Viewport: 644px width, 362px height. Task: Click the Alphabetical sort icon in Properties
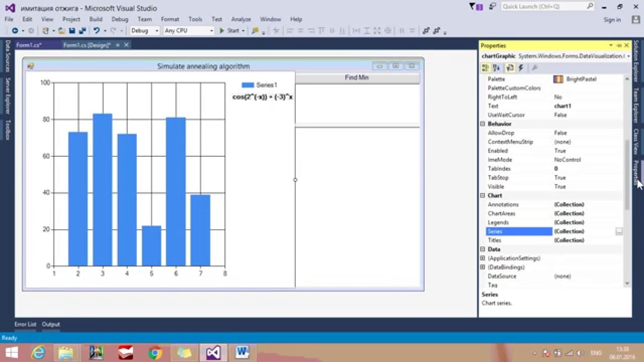[497, 68]
